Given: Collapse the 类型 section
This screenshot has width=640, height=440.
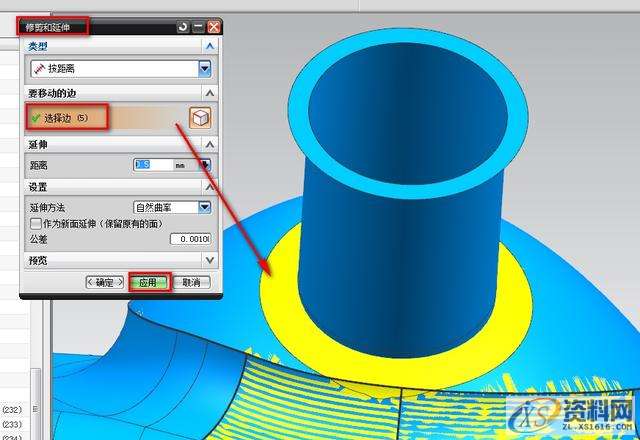Looking at the screenshot, I should point(209,46).
